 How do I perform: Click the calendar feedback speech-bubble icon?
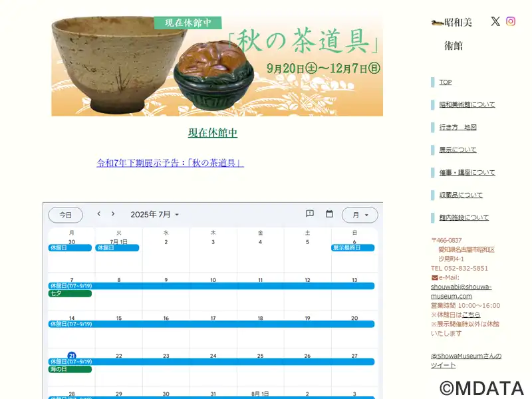click(309, 213)
